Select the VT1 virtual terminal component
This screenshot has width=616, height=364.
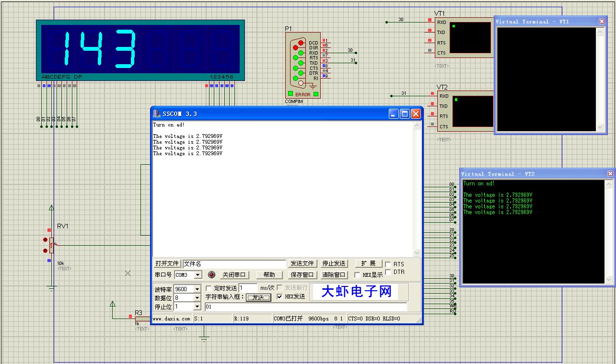click(x=464, y=37)
